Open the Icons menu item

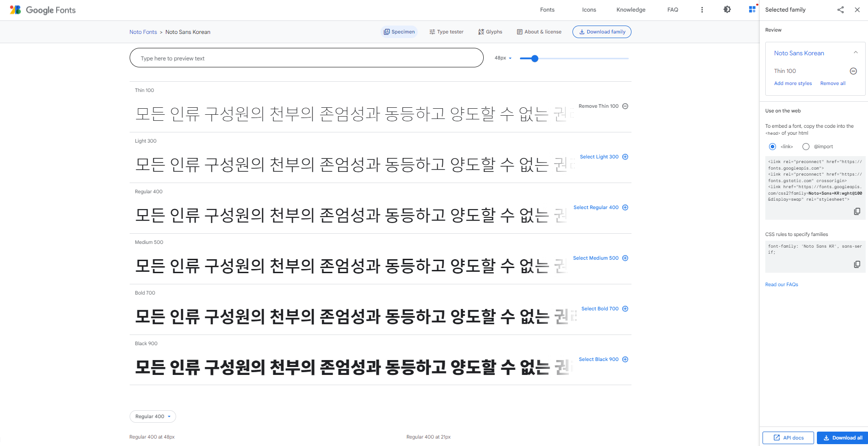589,10
